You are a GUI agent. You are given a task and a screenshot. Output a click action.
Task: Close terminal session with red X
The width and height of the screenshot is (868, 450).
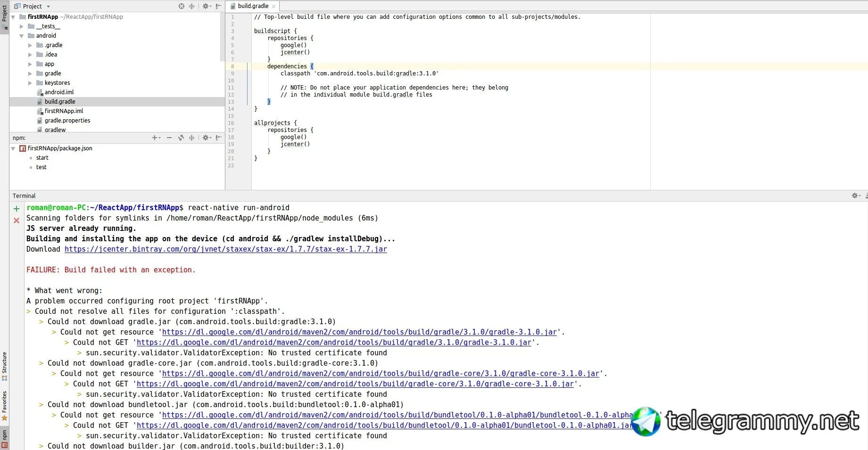17,220
